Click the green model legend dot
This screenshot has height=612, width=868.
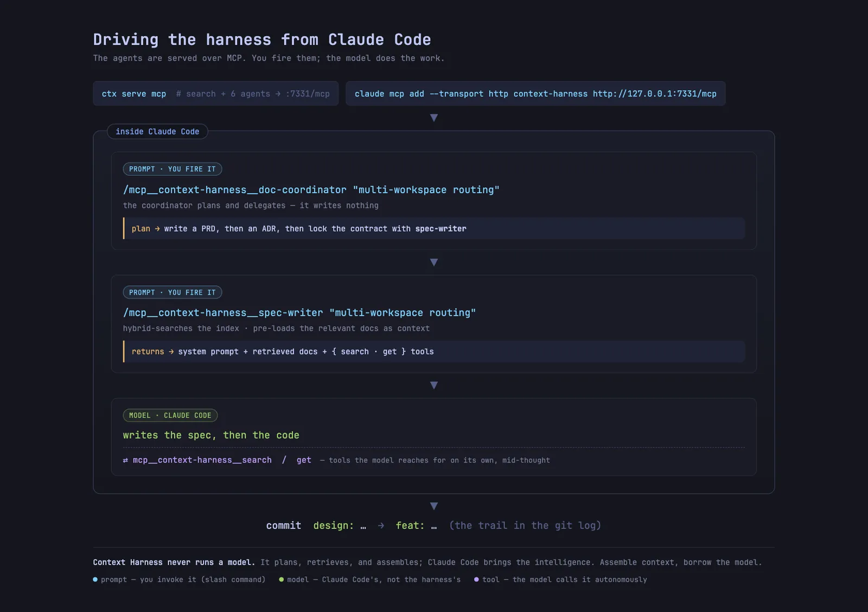pos(282,579)
